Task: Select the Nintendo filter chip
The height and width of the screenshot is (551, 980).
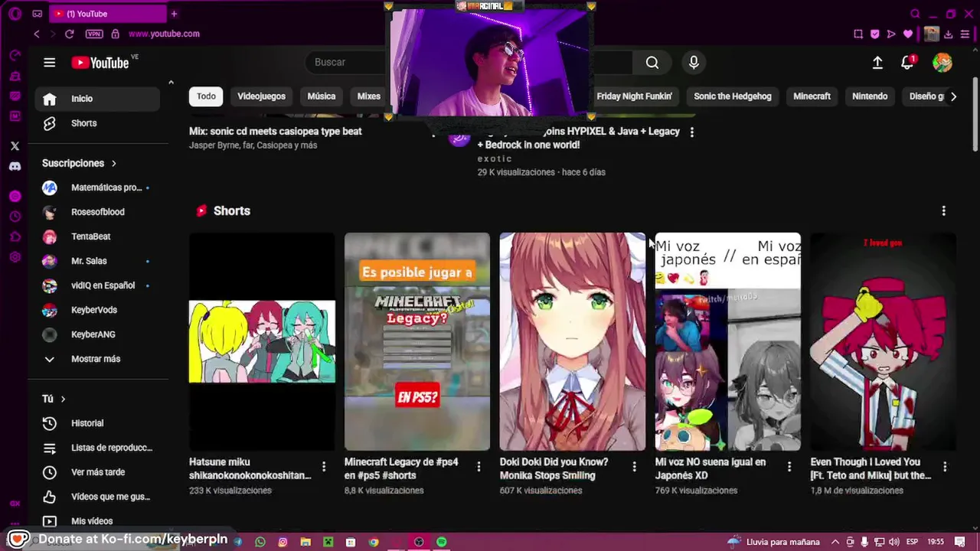Action: pos(870,96)
